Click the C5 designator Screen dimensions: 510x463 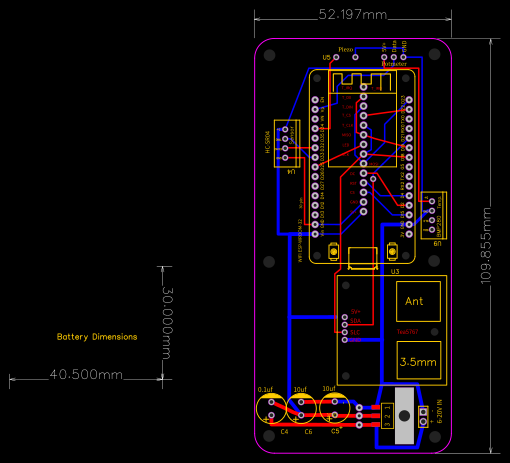tap(335, 431)
